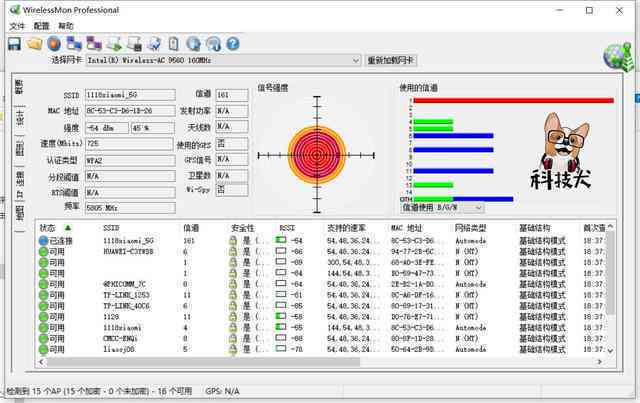Viewport: 640px width, 403px height.
Task: Click the globe logo icon at top right
Action: [x=619, y=57]
